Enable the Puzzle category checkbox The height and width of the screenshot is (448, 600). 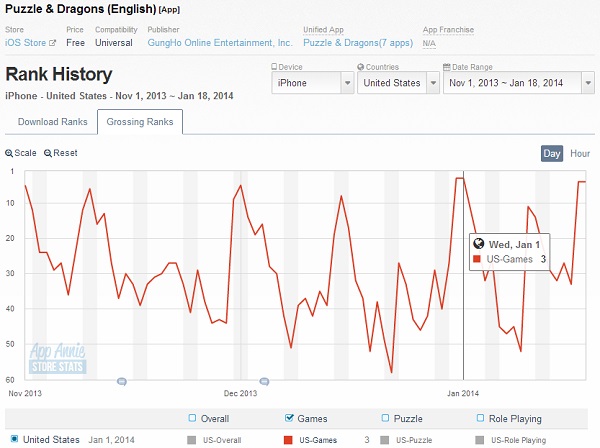[x=385, y=418]
